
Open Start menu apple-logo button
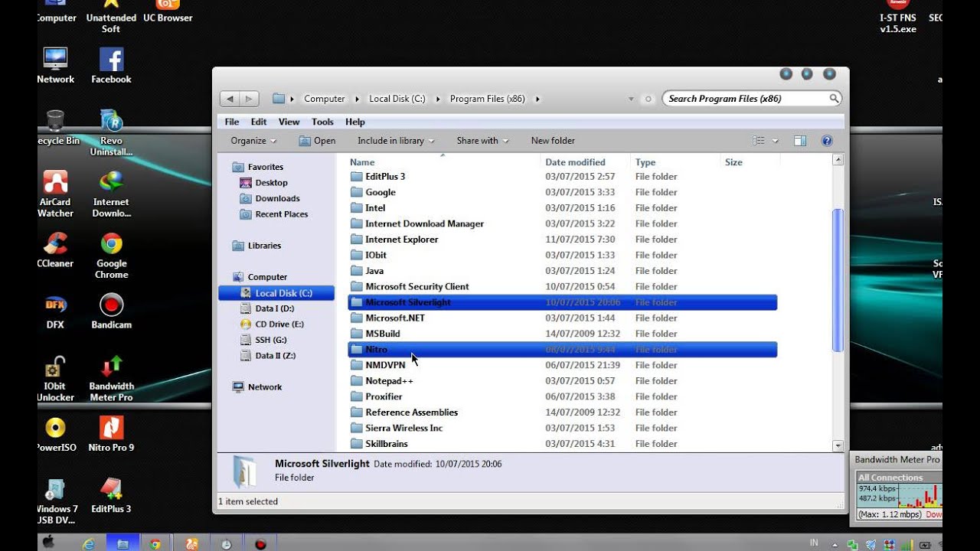49,543
